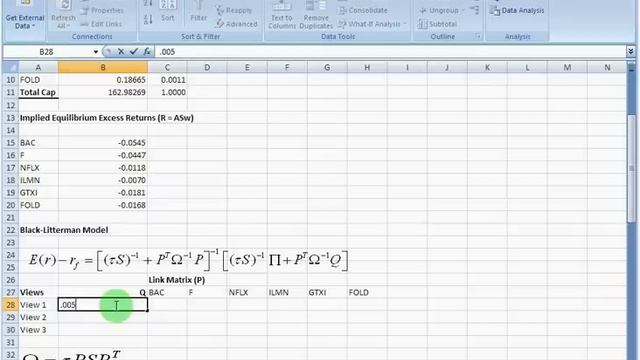Click the Subtotal button
The width and height of the screenshot is (640, 360).
tap(438, 24)
